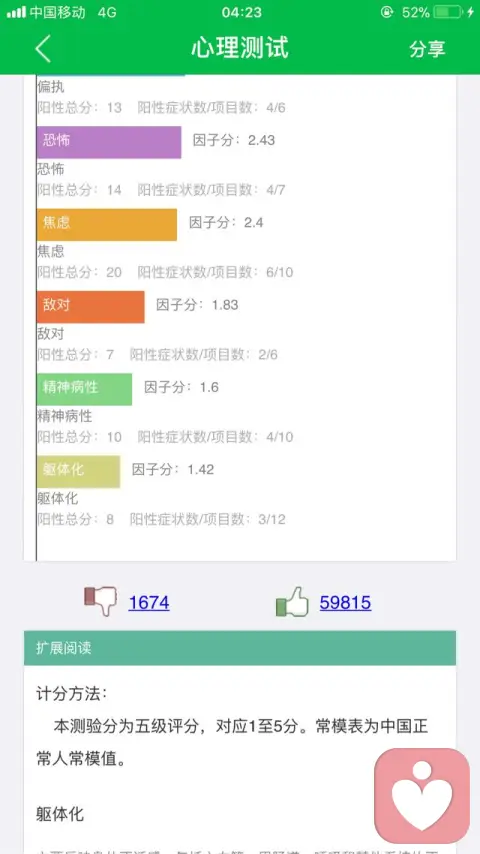The width and height of the screenshot is (480, 854).
Task: Tap the 计分方法 heading text
Action: [72, 693]
